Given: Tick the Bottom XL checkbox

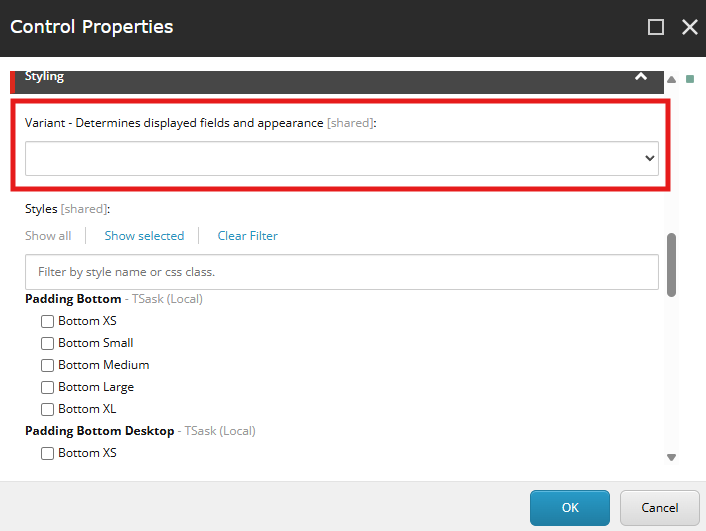Looking at the screenshot, I should pos(47,409).
